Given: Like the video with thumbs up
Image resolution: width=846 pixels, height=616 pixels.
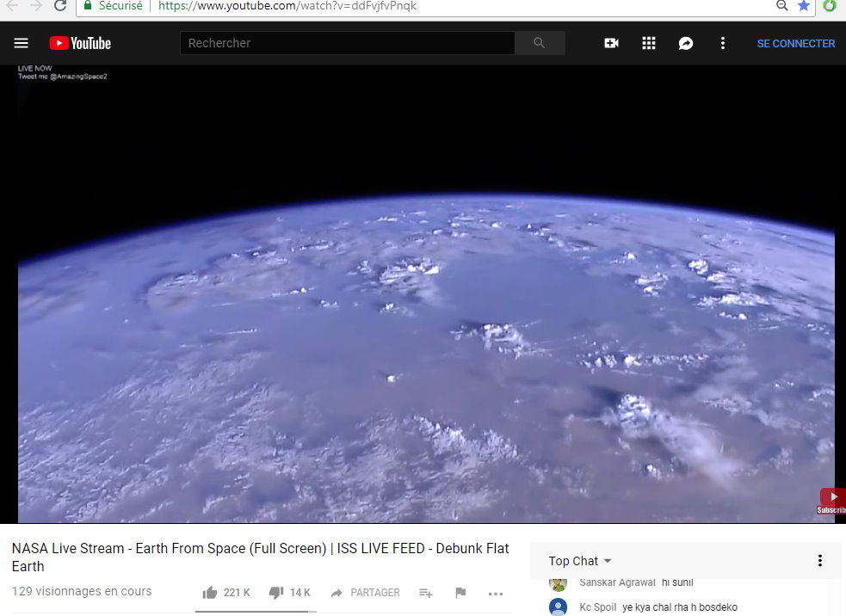Looking at the screenshot, I should (x=210, y=593).
